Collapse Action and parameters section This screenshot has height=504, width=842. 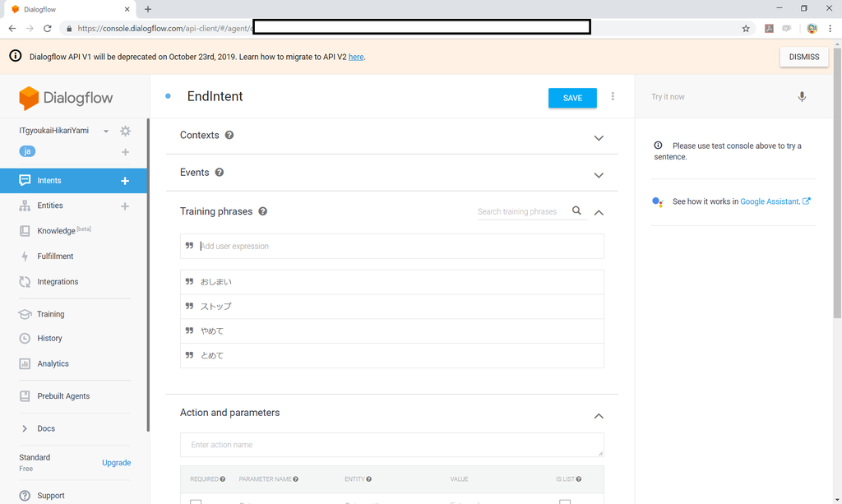pyautogui.click(x=599, y=416)
